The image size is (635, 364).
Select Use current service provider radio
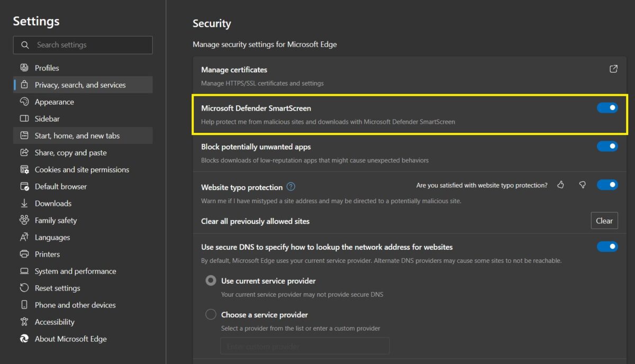[211, 281]
